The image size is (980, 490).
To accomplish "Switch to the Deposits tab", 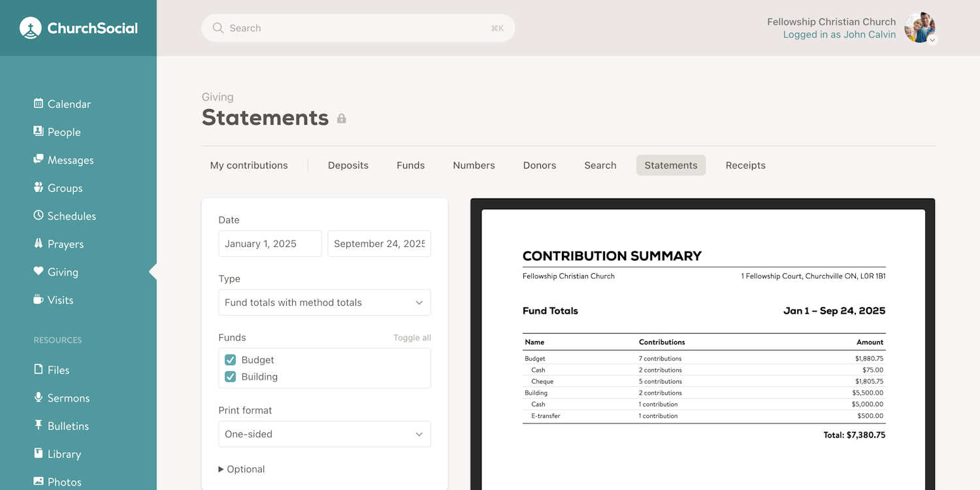I will (348, 165).
